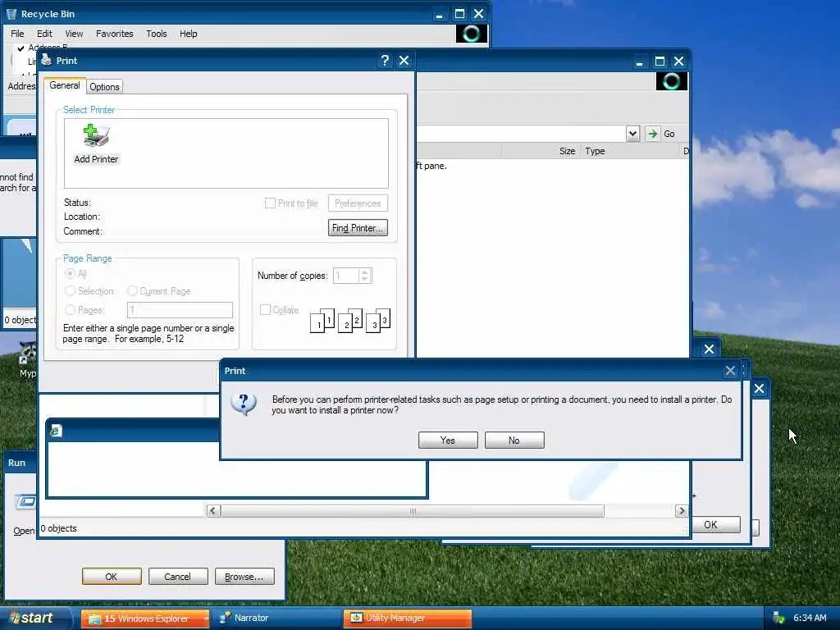Open the address bar dropdown arrow
Image resolution: width=840 pixels, height=630 pixels.
632,134
